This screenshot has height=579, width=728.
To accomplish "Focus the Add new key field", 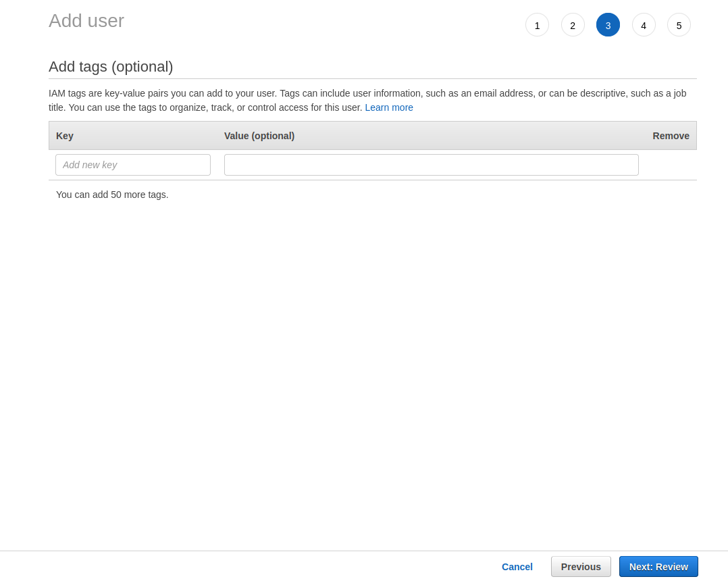I will pos(133,165).
